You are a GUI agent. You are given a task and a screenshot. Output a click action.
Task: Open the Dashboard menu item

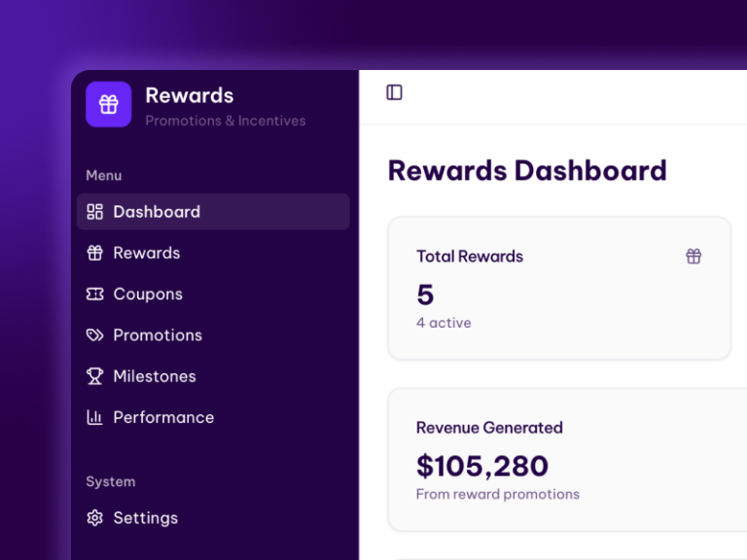coord(213,212)
